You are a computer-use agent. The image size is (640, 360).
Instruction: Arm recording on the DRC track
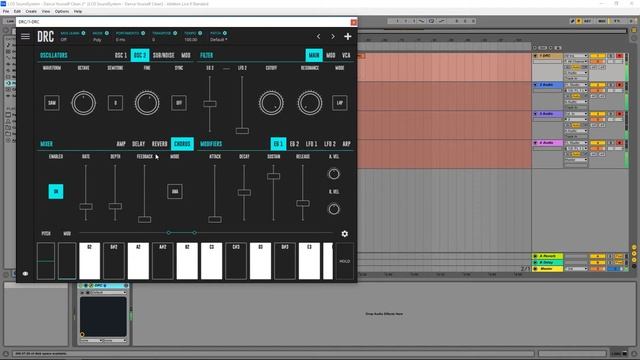tap(620, 56)
